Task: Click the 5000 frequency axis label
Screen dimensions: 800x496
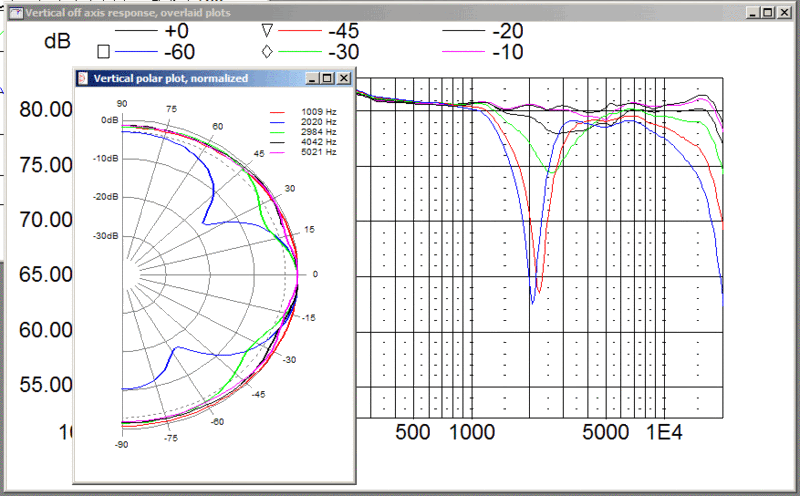Action: click(606, 432)
